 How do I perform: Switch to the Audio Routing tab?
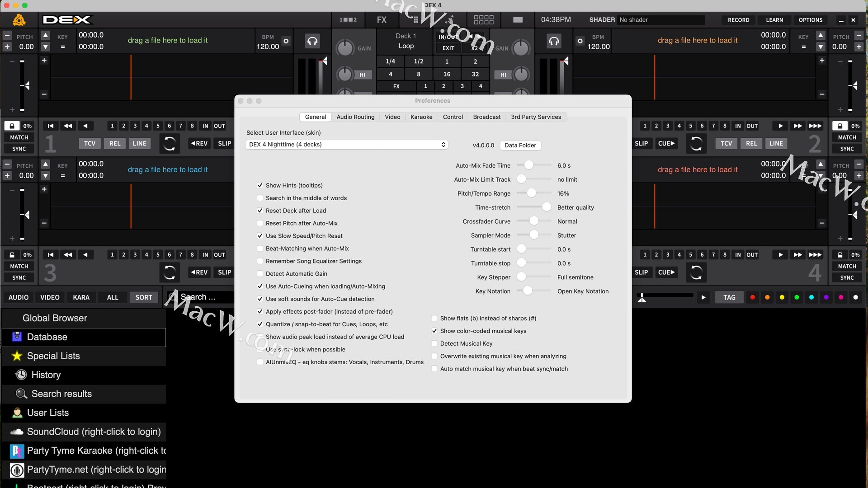[x=355, y=117]
